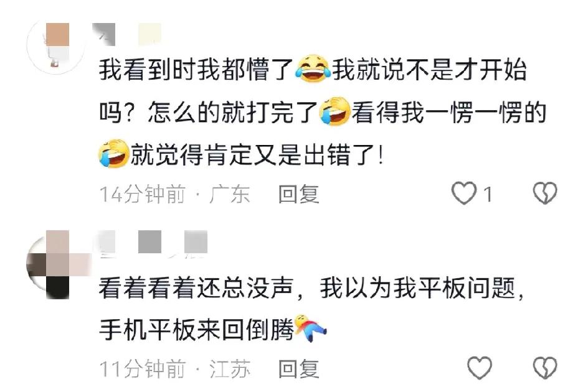The width and height of the screenshot is (578, 392).
Task: Dislike the 广东 comment with broken heart
Action: (x=545, y=193)
